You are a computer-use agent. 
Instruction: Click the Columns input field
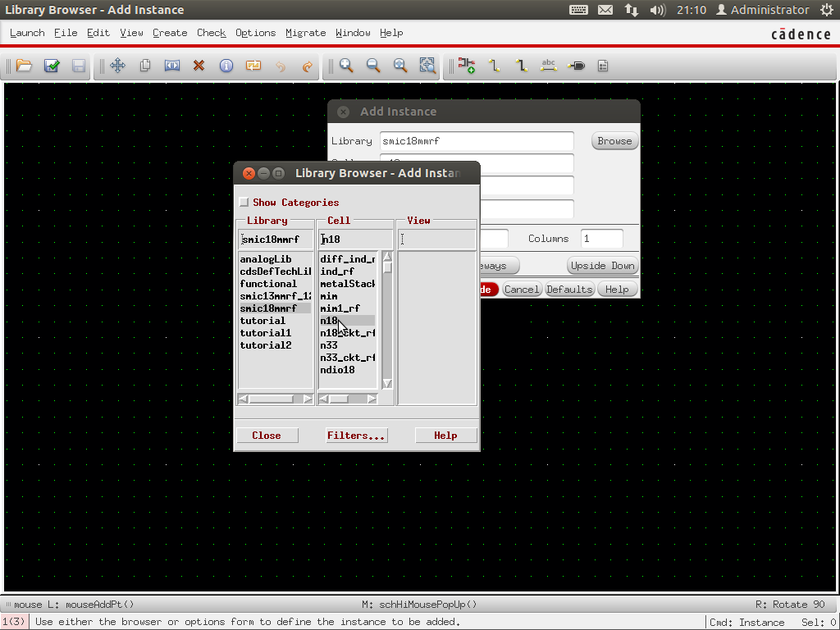click(601, 239)
